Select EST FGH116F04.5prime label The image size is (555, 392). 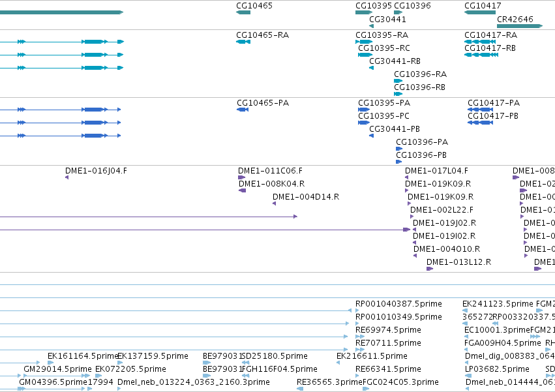click(x=279, y=370)
